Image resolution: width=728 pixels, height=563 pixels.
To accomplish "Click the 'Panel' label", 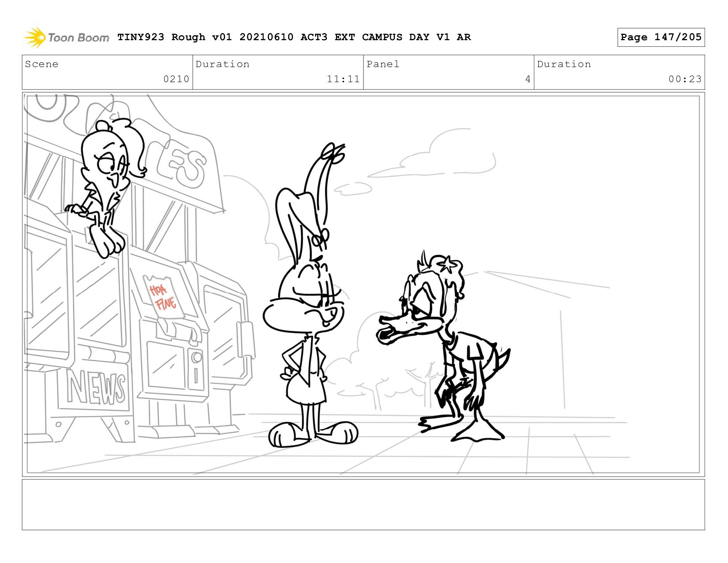I will point(383,64).
